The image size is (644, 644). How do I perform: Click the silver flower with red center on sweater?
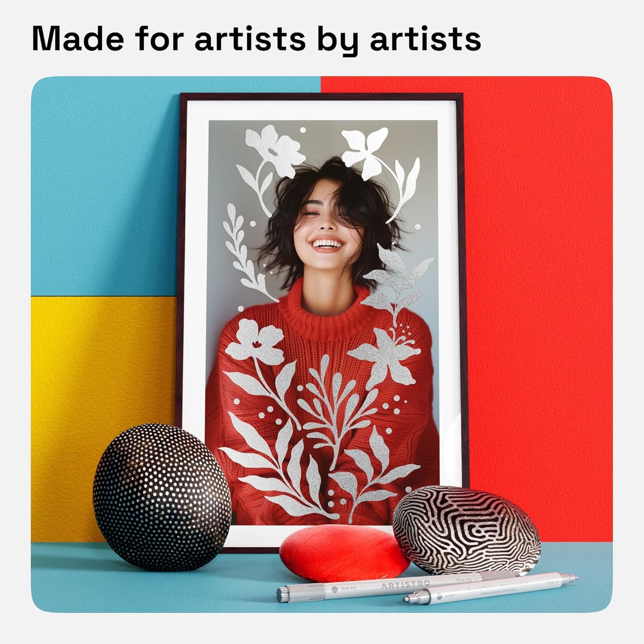(x=255, y=342)
